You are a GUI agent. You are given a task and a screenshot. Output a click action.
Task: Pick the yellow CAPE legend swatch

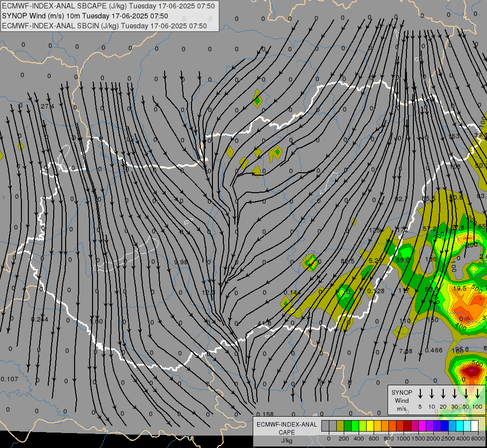tap(370, 426)
